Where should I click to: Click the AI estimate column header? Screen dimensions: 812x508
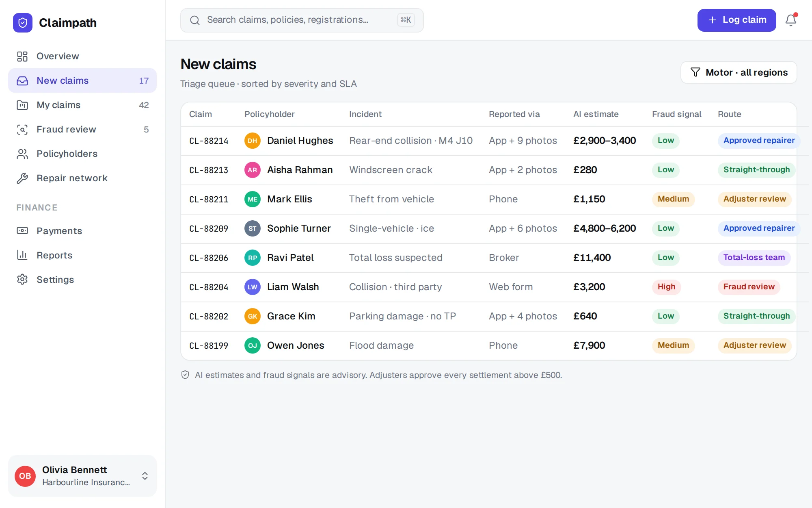click(x=596, y=114)
